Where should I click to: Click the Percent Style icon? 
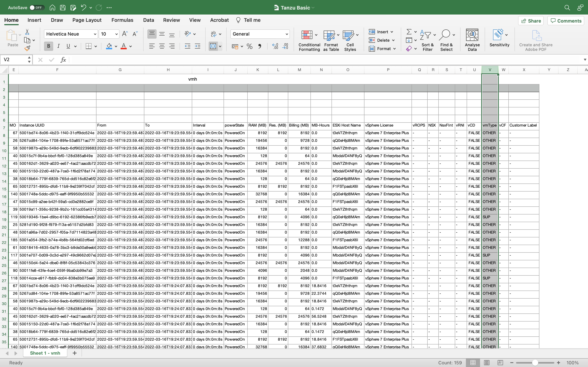pyautogui.click(x=249, y=46)
